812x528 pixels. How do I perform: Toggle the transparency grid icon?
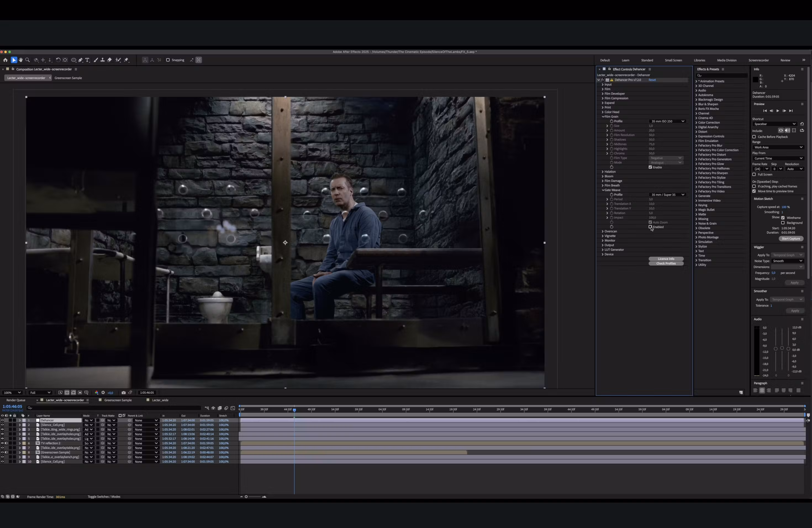[x=67, y=393]
